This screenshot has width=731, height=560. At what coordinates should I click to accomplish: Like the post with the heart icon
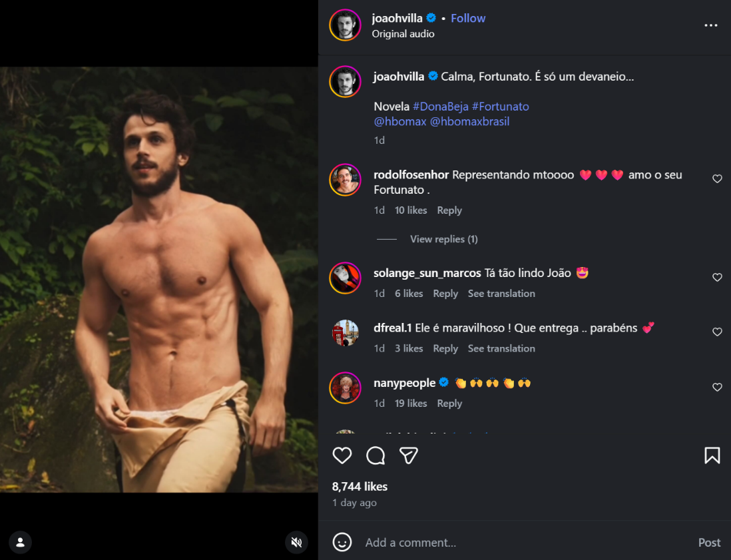coord(342,455)
